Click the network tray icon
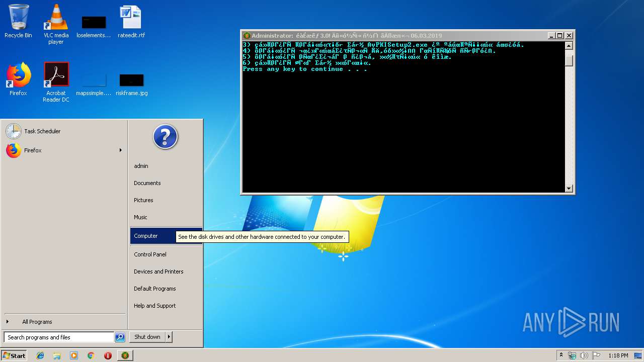 (572, 355)
